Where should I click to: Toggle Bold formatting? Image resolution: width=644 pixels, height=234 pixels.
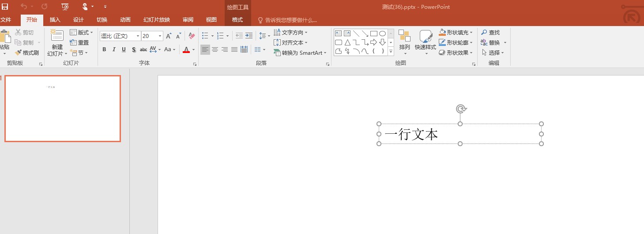[x=104, y=49]
